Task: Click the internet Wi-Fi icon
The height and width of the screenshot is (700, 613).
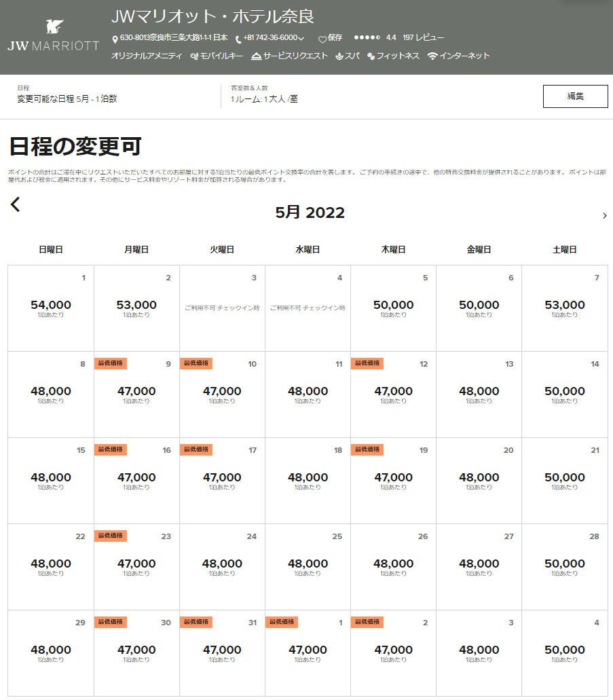Action: (x=432, y=56)
